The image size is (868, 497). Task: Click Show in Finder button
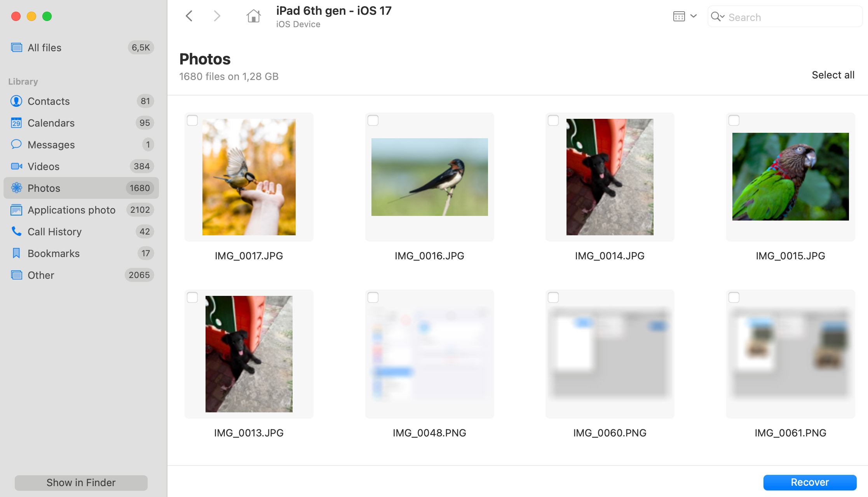pyautogui.click(x=80, y=483)
